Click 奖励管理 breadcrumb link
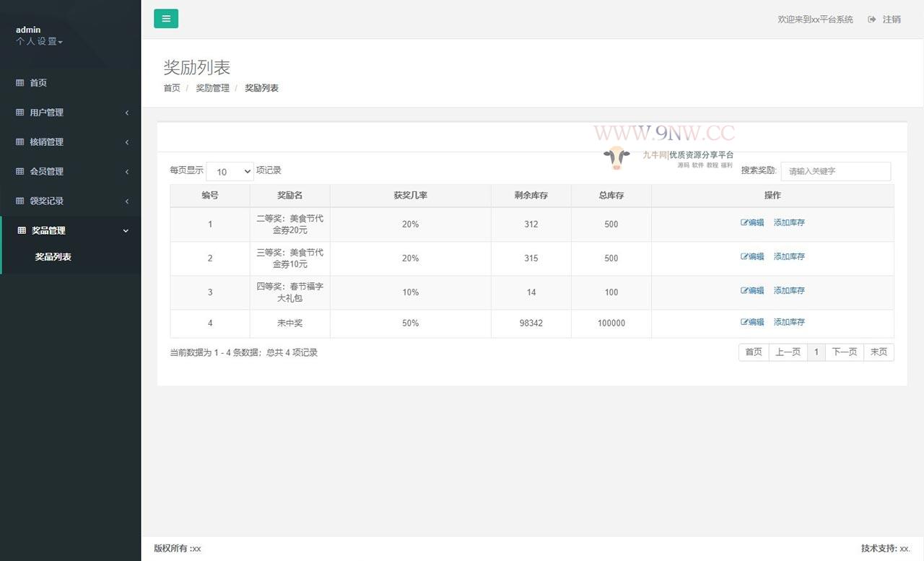Screen dimensions: 924x561 pos(212,88)
